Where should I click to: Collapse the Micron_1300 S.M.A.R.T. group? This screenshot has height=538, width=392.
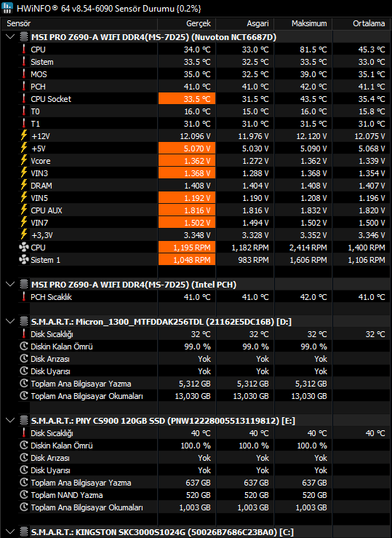pos(11,321)
